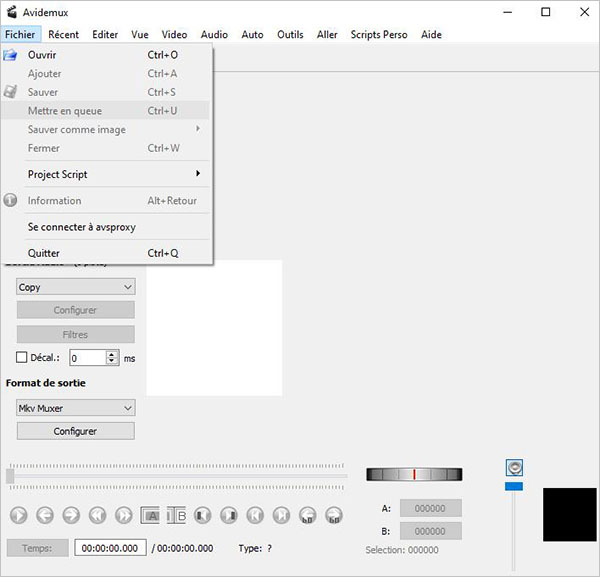The height and width of the screenshot is (577, 600).
Task: Click the Ouvrir menu entry
Action: [42, 55]
